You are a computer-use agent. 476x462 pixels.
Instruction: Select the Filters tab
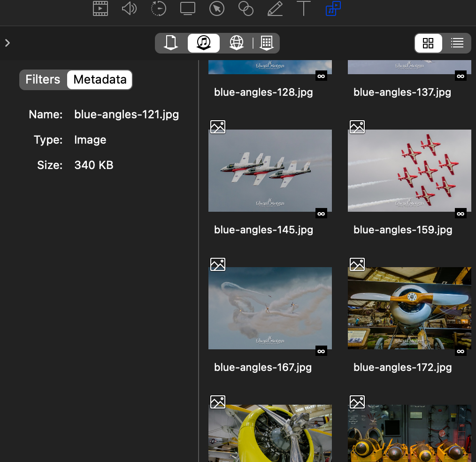click(43, 79)
